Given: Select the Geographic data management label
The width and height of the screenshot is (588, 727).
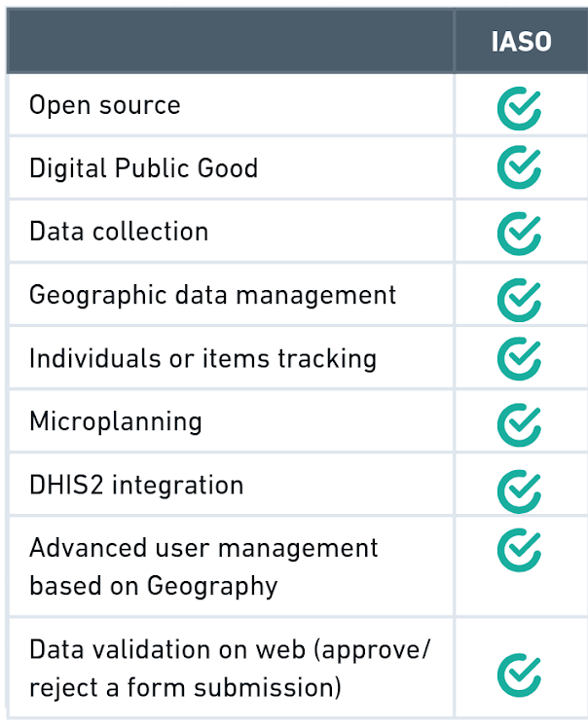Looking at the screenshot, I should click(212, 295).
